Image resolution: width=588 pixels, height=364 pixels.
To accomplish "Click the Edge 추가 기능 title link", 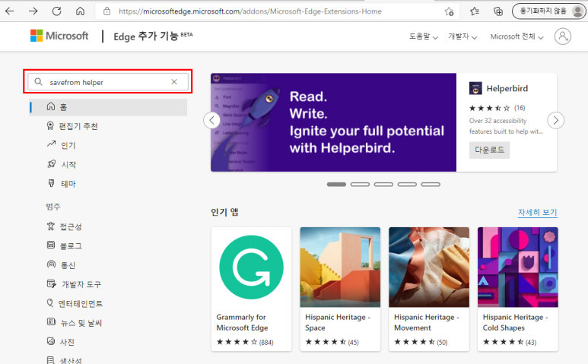I will point(153,36).
